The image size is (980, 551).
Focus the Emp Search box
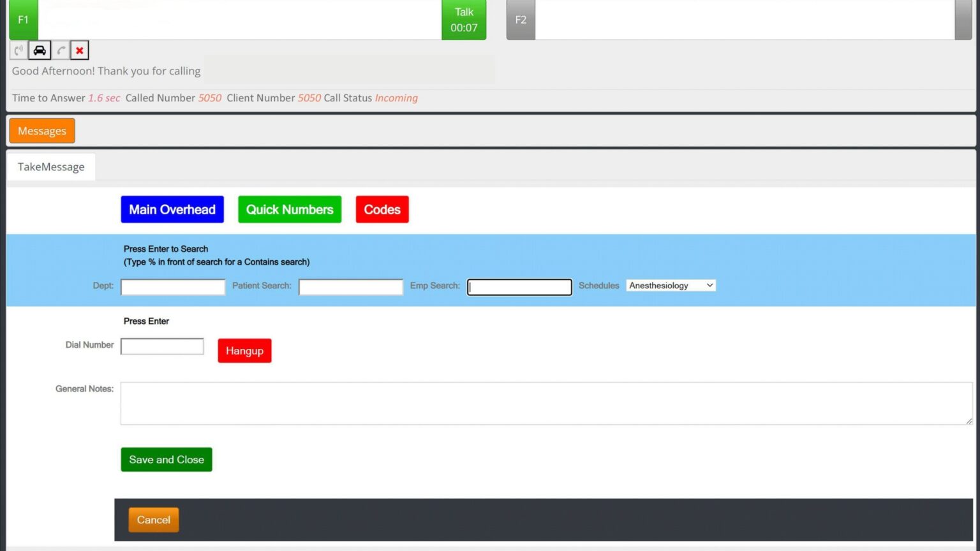coord(519,286)
